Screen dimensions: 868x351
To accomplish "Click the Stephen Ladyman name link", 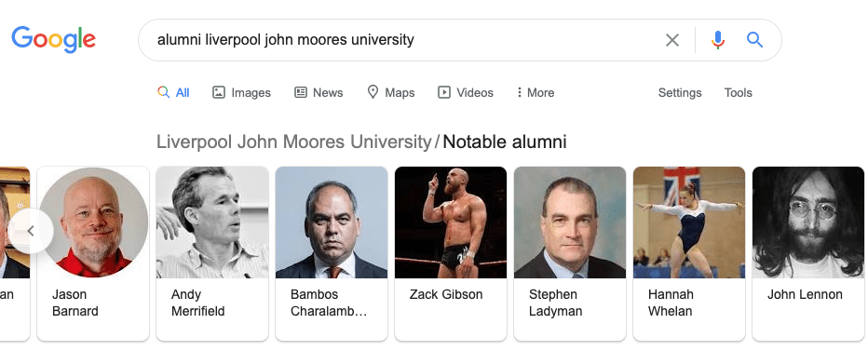I will 555,303.
